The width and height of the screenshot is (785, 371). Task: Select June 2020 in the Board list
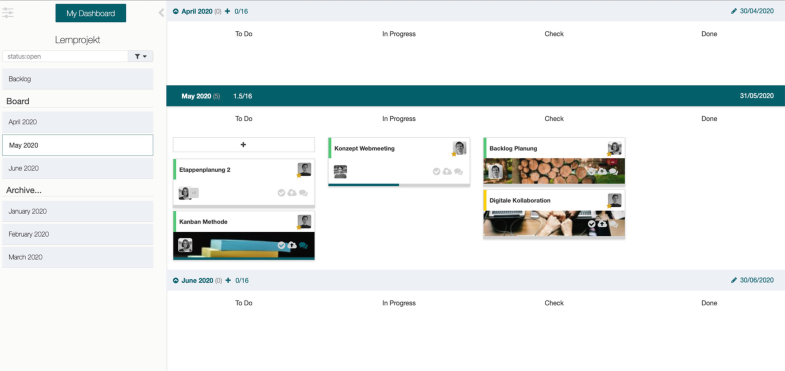[78, 168]
